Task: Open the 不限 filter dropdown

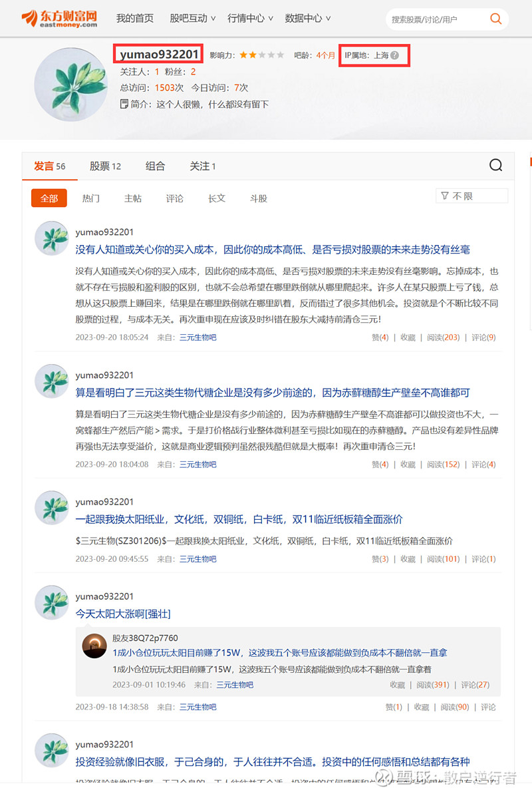Action: pyautogui.click(x=471, y=196)
